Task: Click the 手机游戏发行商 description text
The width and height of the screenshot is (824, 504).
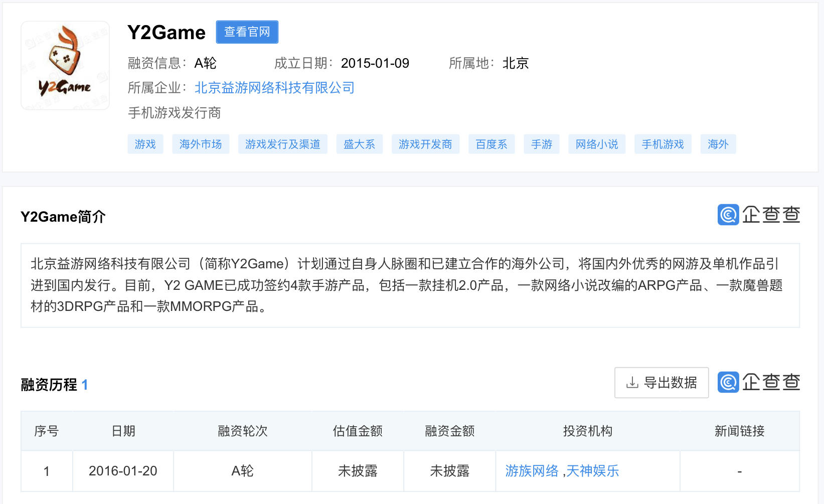Action: (x=175, y=113)
